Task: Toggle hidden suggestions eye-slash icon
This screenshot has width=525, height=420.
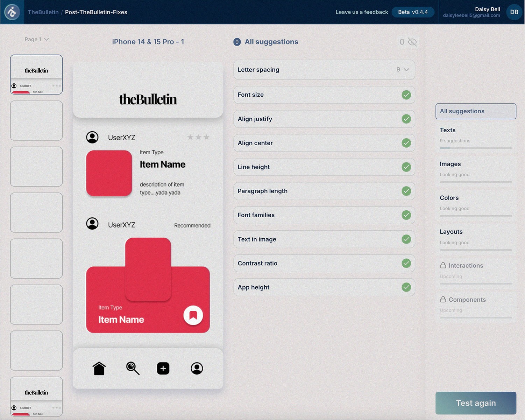Action: [412, 42]
